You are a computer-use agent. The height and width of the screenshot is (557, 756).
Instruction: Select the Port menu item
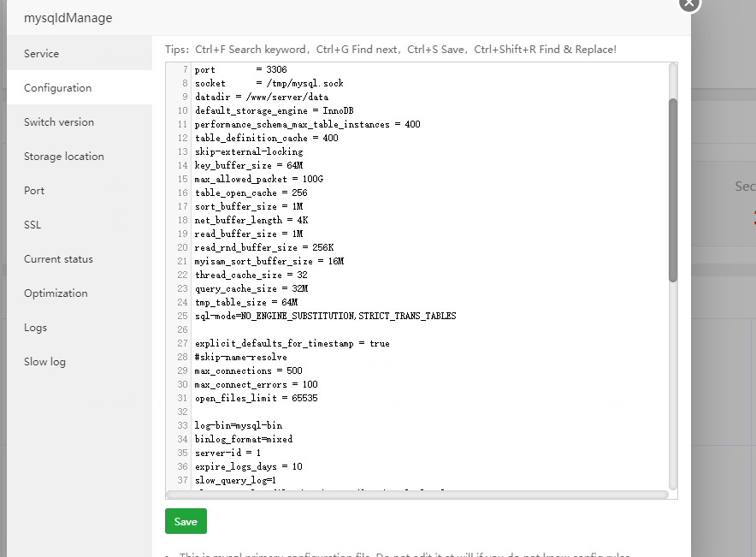point(34,191)
